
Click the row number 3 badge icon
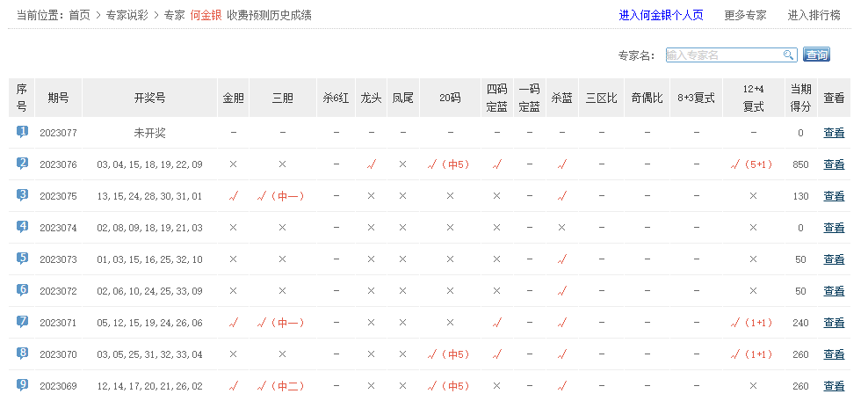click(22, 195)
